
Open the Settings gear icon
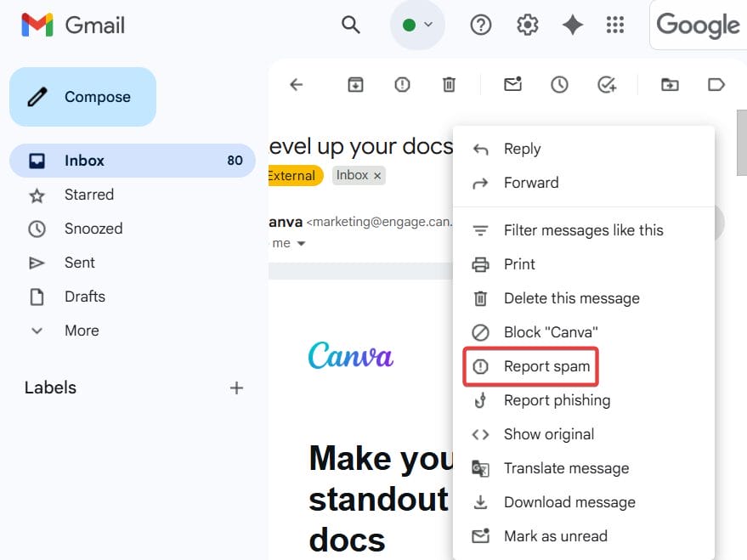(528, 25)
